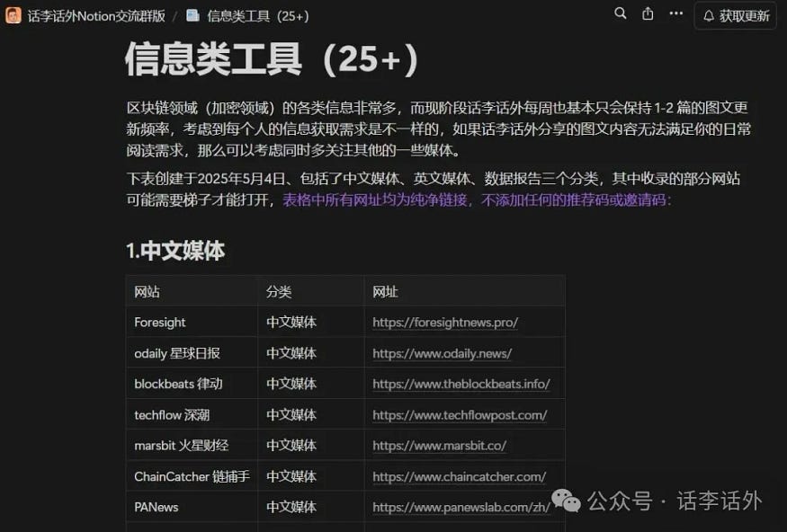Open the www.odaily.news link

pyautogui.click(x=443, y=353)
